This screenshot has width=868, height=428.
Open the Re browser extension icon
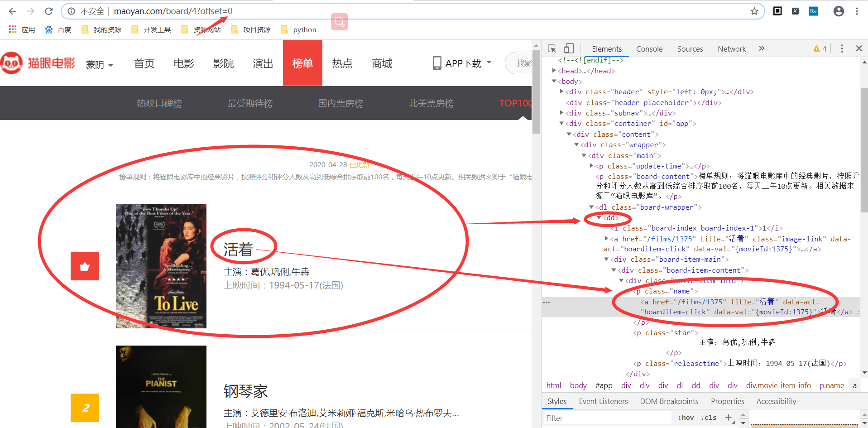click(x=813, y=11)
